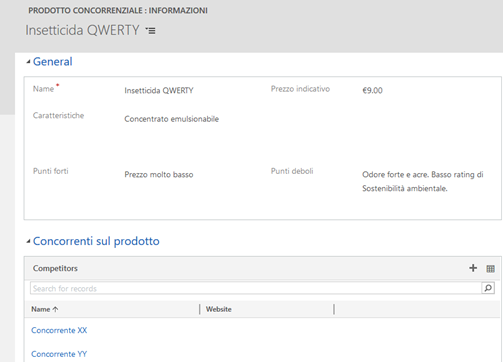503x362 pixels.
Task: Add a competitor with the plus icon
Action: [x=473, y=268]
